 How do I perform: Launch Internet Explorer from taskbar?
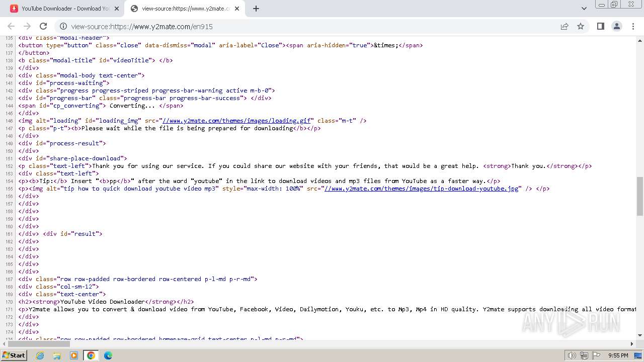[40, 355]
